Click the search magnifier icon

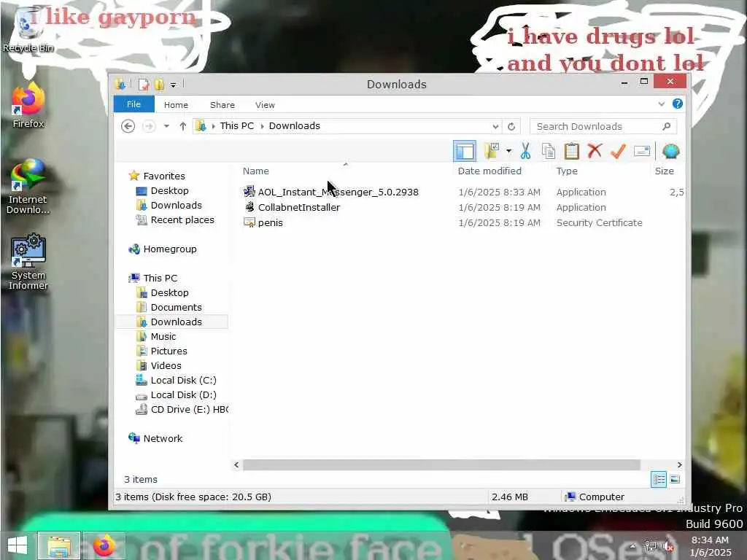coord(667,126)
